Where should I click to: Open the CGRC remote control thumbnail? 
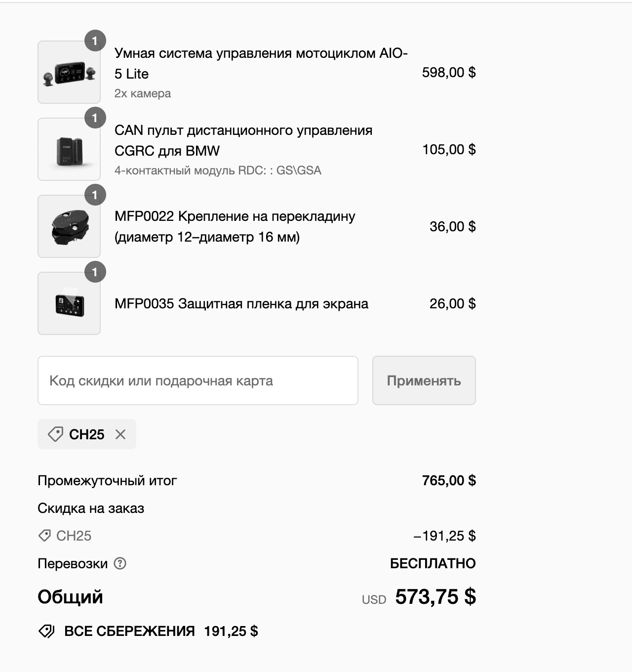click(69, 150)
